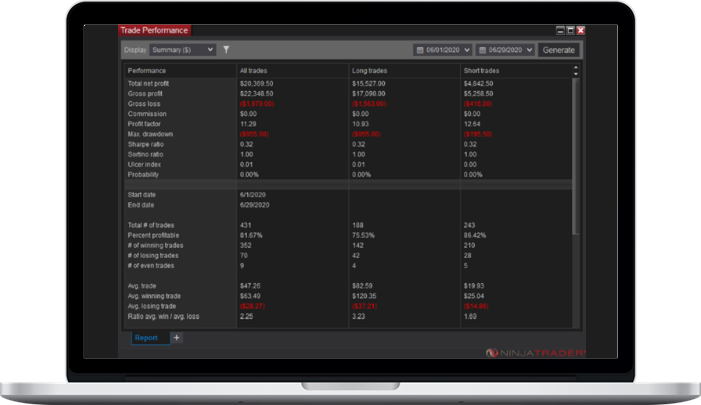Click the filter funnel icon
This screenshot has width=701, height=405.
[x=226, y=49]
